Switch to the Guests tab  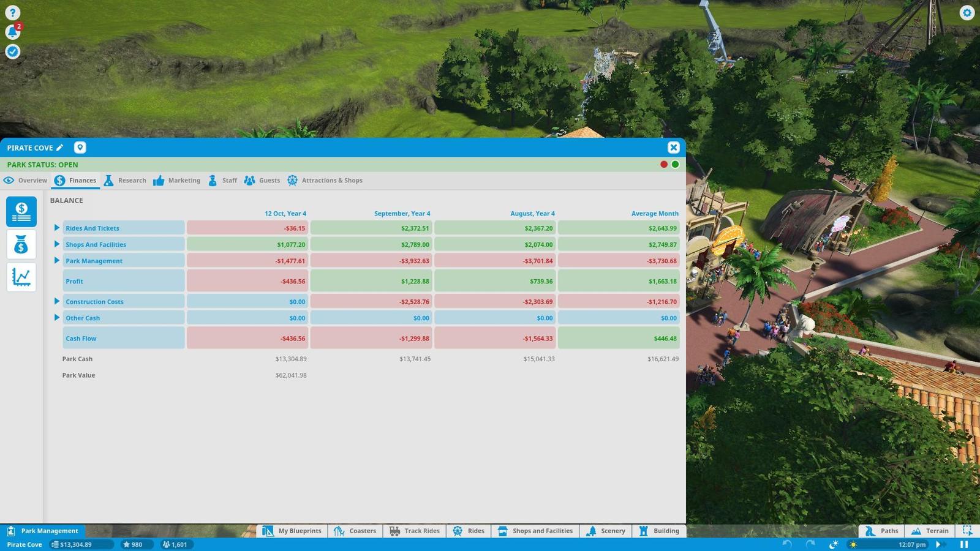262,181
